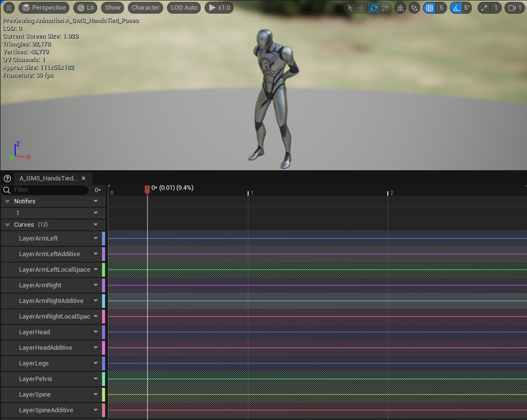Toggle rotation angle snapping
The width and height of the screenshot is (527, 420).
[456, 8]
